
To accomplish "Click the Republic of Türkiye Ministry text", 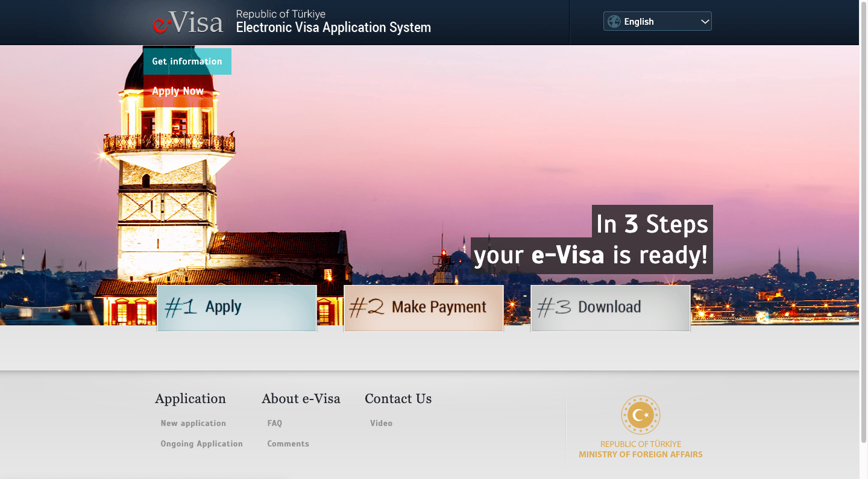I will [x=641, y=449].
